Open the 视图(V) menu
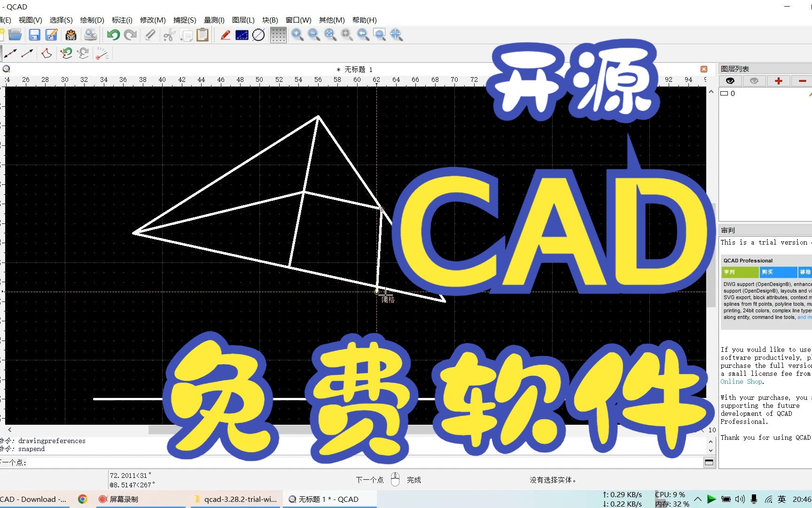The height and width of the screenshot is (508, 812). [x=31, y=20]
